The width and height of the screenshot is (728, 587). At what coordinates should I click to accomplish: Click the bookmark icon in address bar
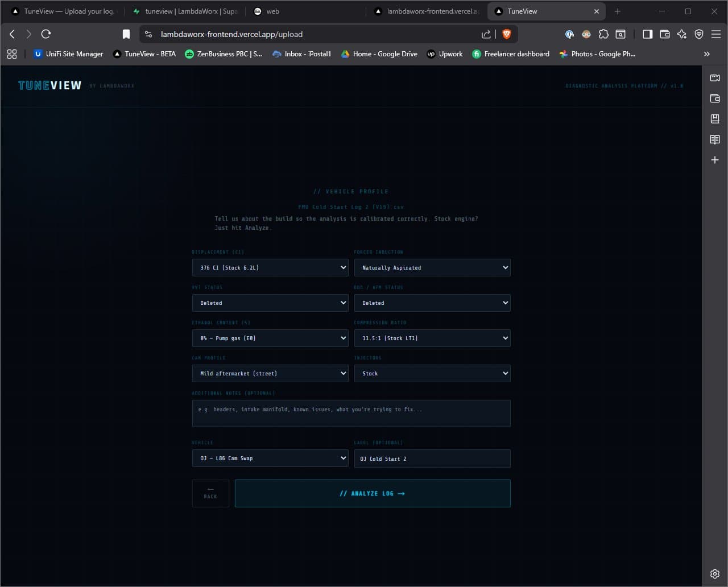tap(126, 34)
